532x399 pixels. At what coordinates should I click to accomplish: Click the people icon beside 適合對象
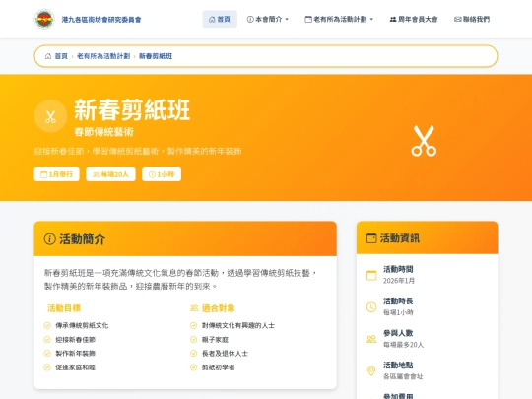pyautogui.click(x=194, y=308)
